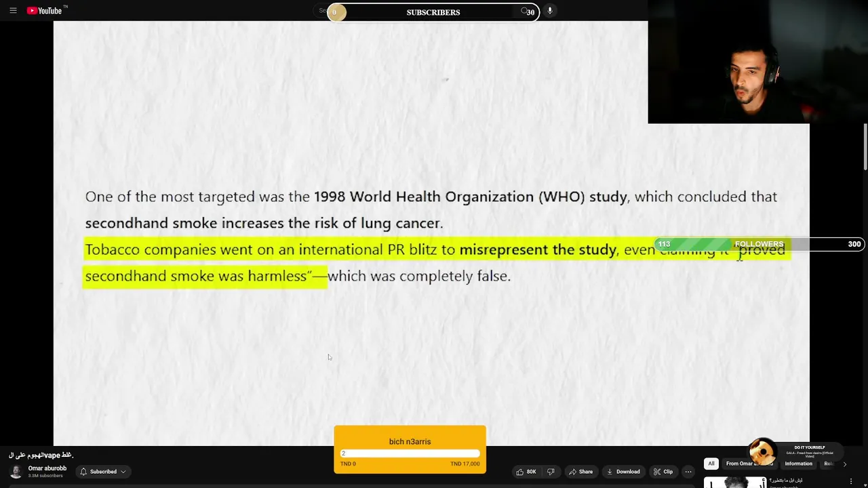The width and height of the screenshot is (868, 488).
Task: Show more filter chips with right arrow
Action: click(x=844, y=464)
